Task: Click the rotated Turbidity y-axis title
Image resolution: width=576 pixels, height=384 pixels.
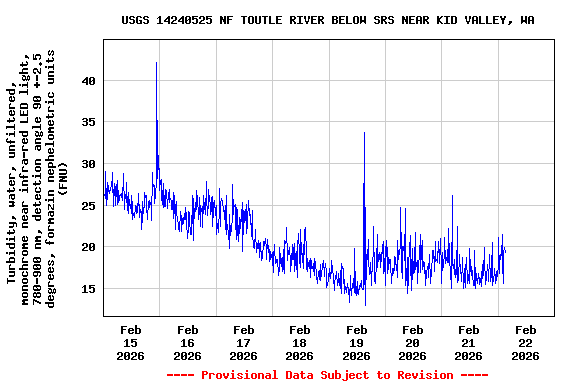Action: point(37,178)
